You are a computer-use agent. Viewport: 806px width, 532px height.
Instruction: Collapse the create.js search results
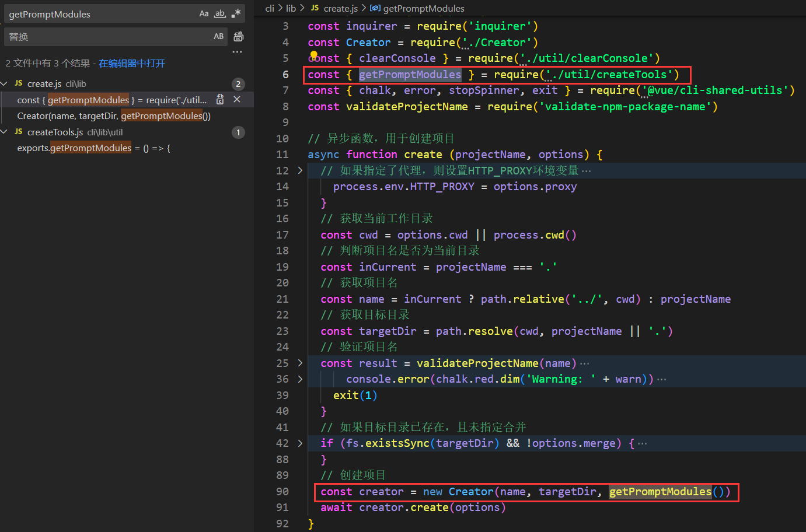(x=5, y=84)
